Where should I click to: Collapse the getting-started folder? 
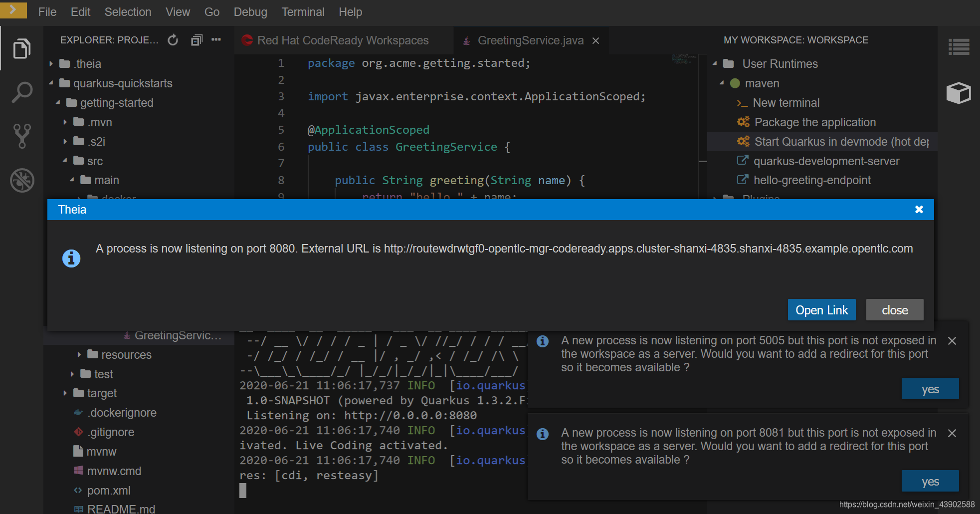tap(58, 102)
